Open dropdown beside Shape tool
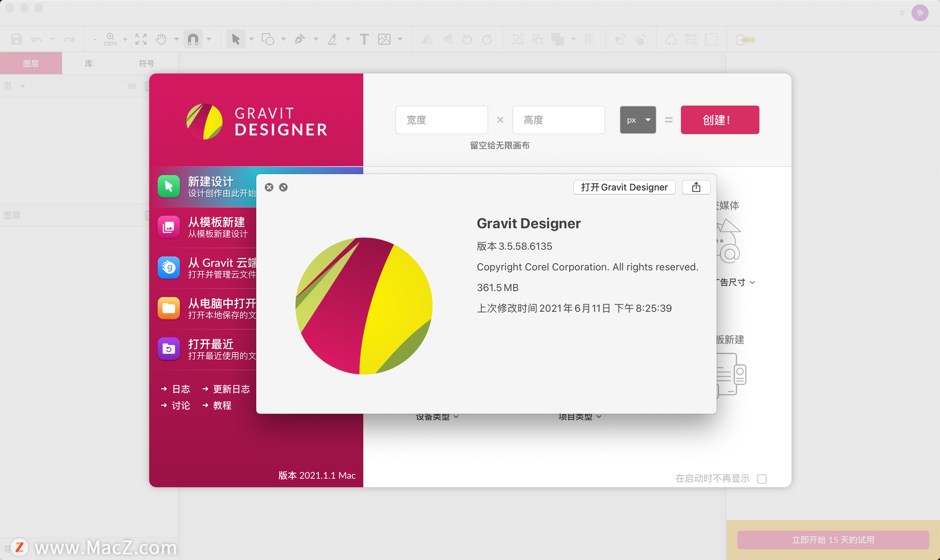 coord(283,39)
